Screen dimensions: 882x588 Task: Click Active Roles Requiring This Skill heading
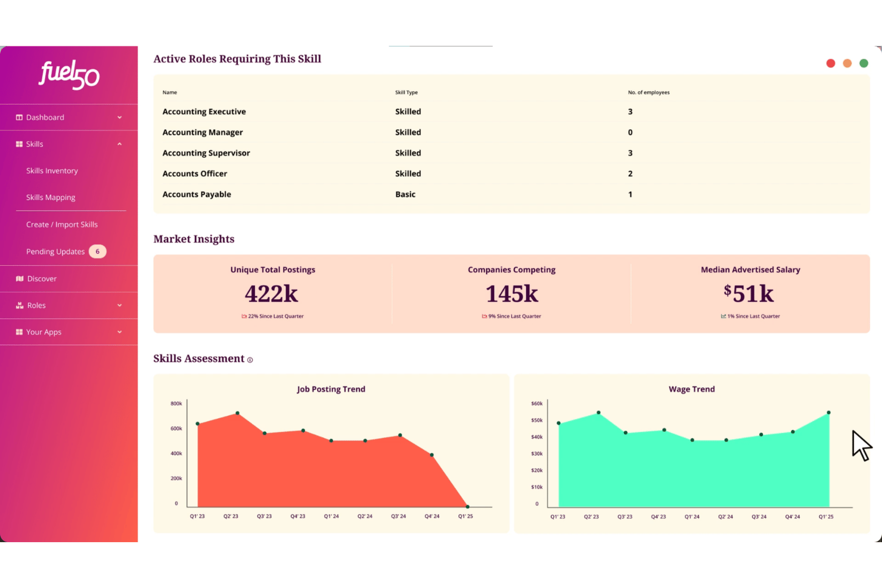pos(237,59)
